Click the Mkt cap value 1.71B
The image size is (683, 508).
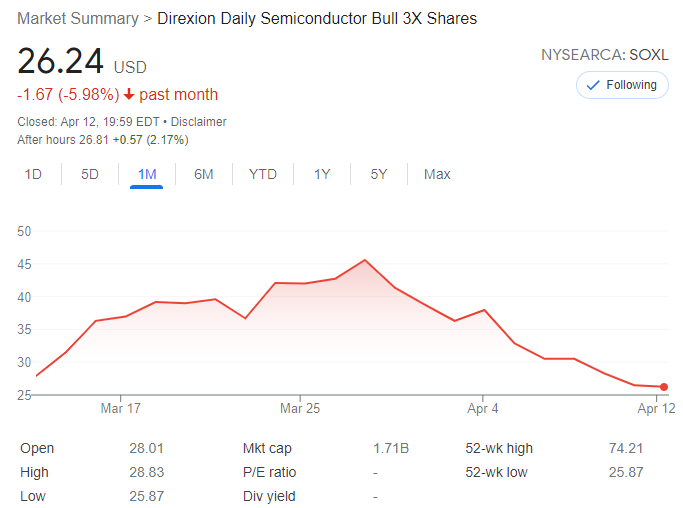(391, 448)
